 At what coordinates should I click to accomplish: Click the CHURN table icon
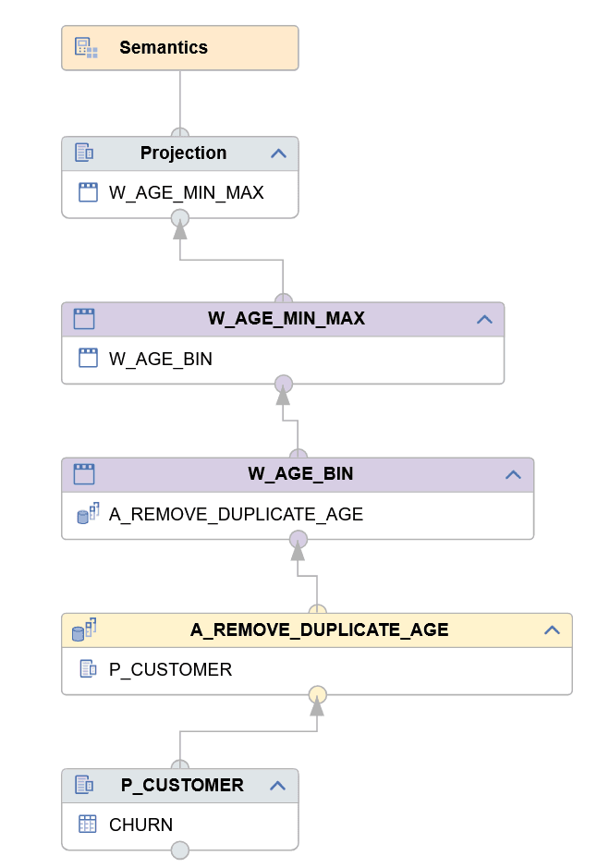88,825
